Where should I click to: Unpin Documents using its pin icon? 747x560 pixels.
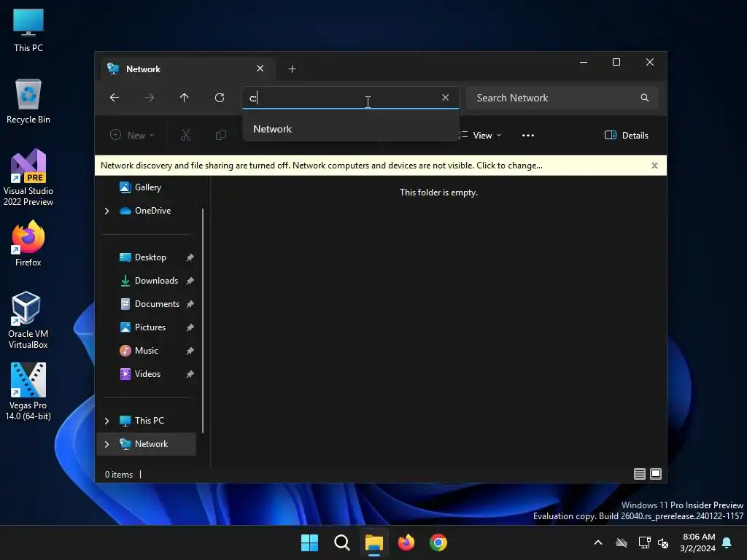coord(190,304)
